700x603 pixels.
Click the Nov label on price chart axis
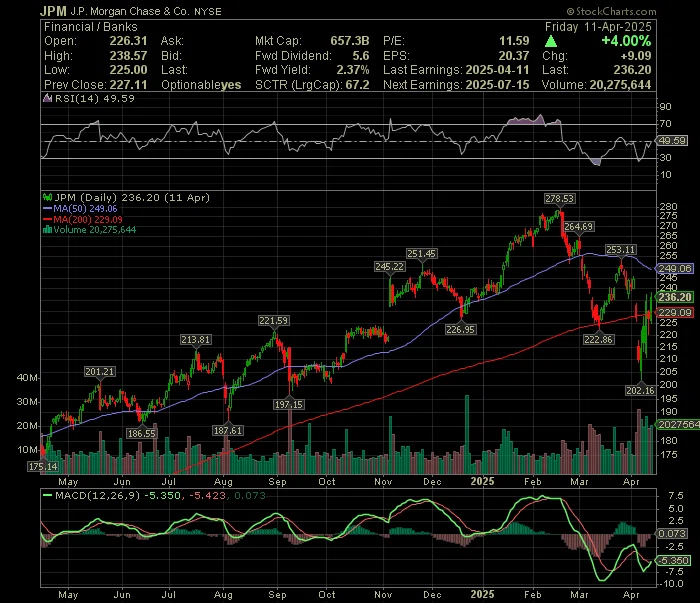(383, 482)
